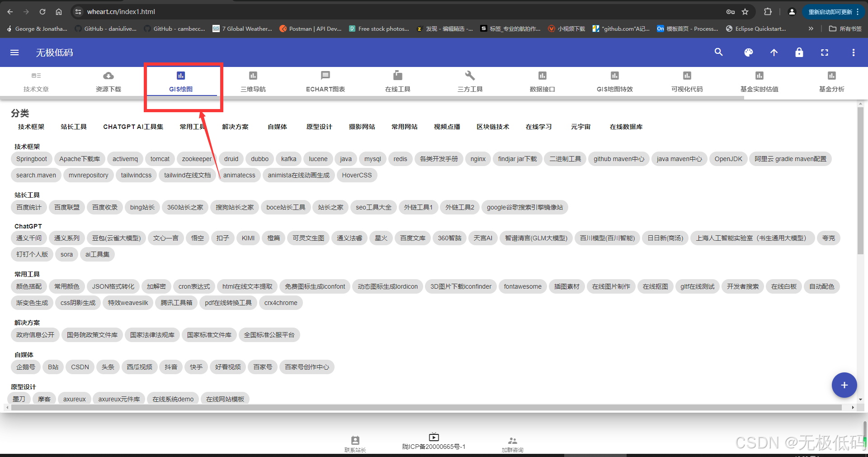Open the browser profile avatar icon

tap(792, 12)
